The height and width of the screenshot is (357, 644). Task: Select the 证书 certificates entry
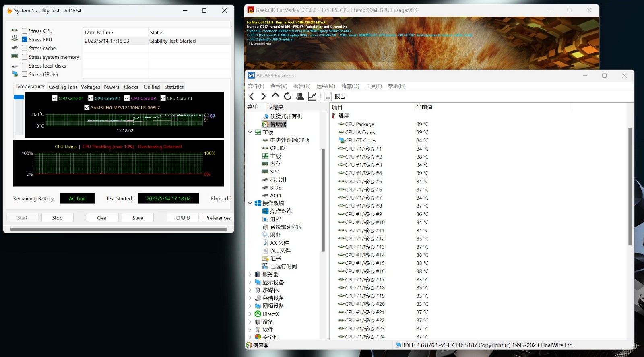tap(272, 258)
